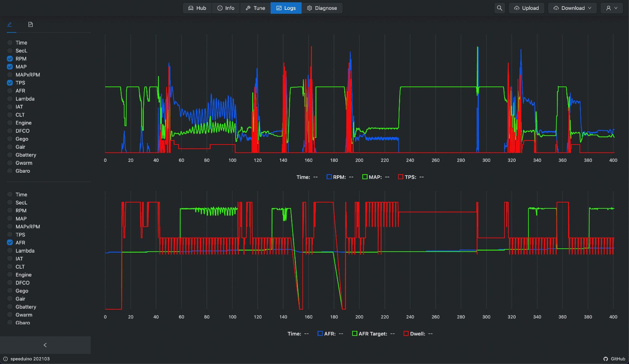The width and height of the screenshot is (629, 364).
Task: Enable Engine in top list
Action: pos(10,123)
